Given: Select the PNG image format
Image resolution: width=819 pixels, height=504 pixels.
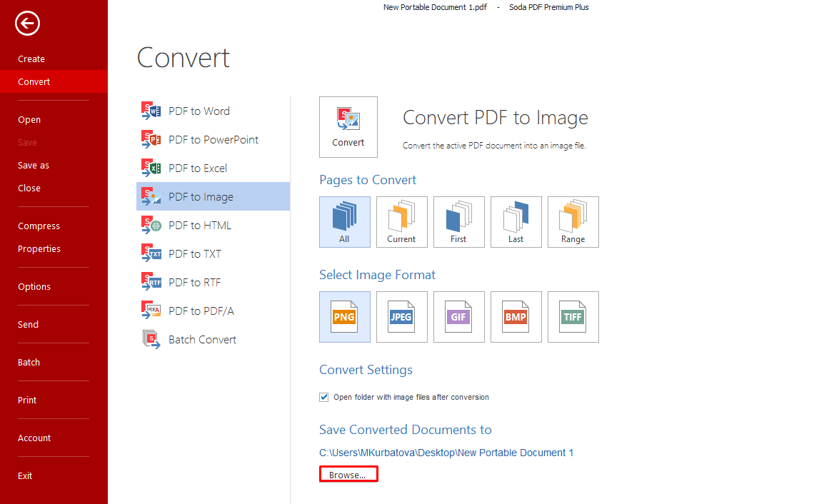Looking at the screenshot, I should (345, 317).
